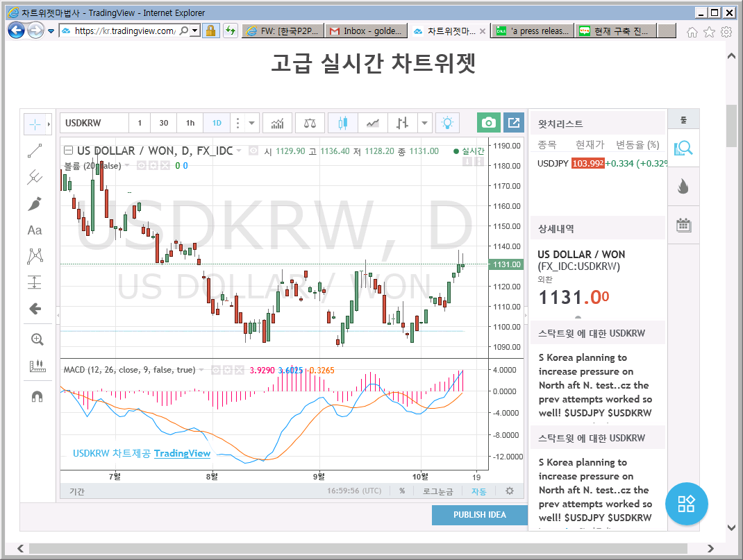Take a chart snapshot with camera button
Screen dimensions: 743x560
point(489,123)
